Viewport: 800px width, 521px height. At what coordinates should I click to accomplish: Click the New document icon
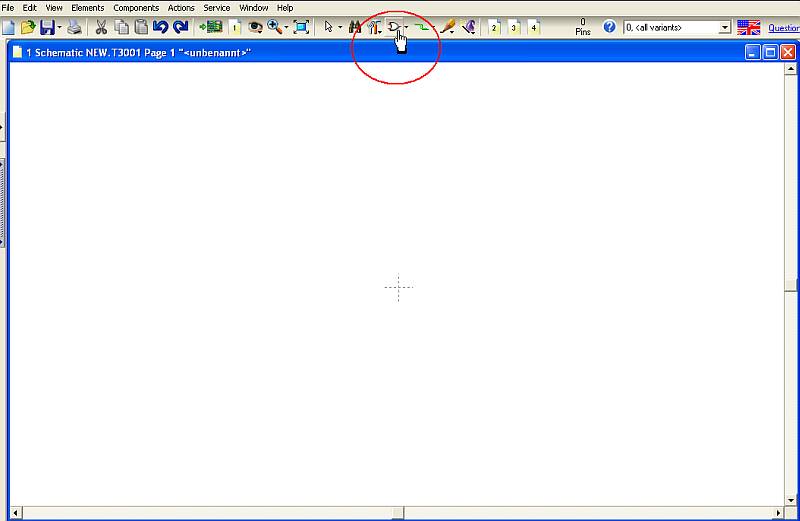(8, 27)
